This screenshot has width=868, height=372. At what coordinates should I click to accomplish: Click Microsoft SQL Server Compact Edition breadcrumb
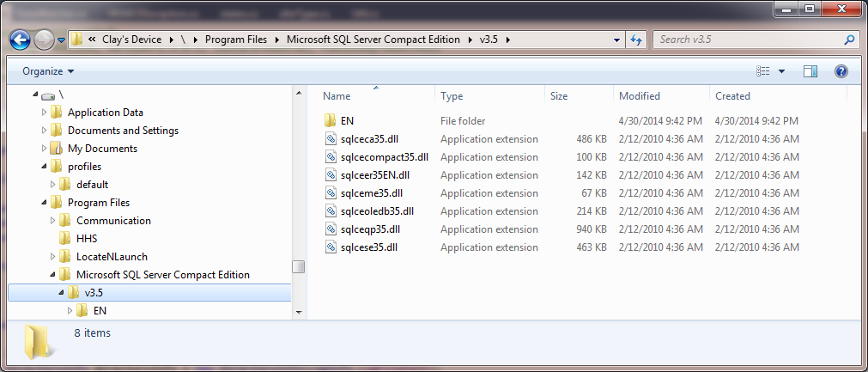[x=373, y=40]
